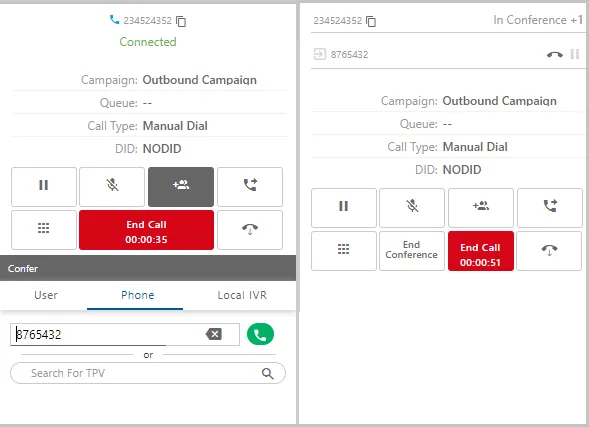Clear the number with the backspace icon

pos(214,334)
